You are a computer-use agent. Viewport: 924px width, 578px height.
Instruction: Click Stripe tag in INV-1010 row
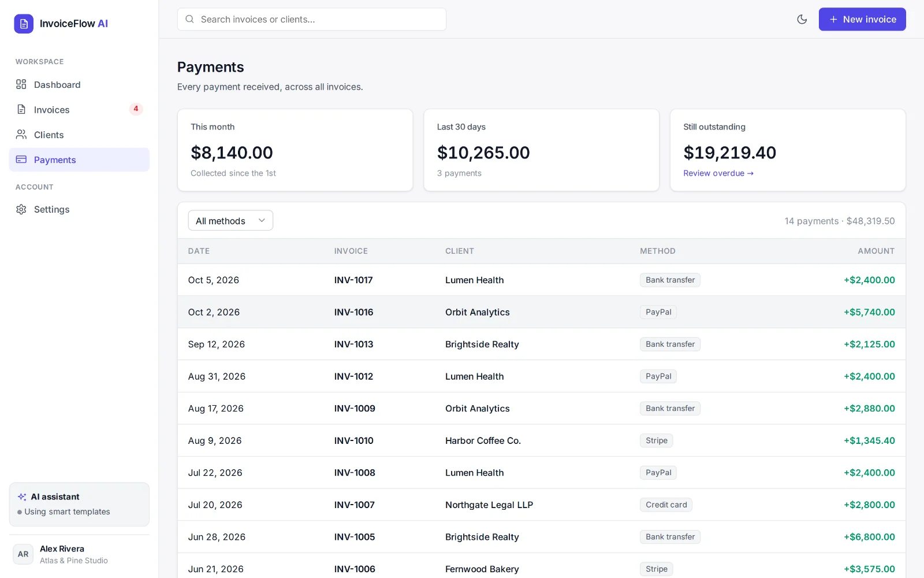pyautogui.click(x=657, y=440)
